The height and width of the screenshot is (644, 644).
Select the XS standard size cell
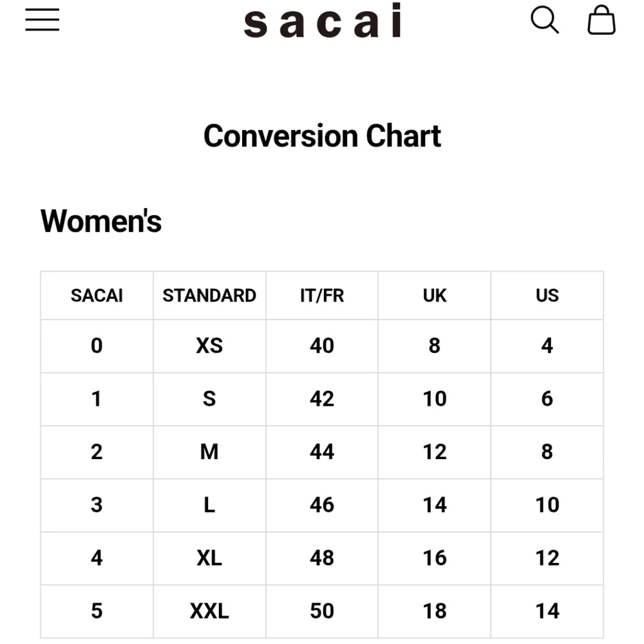(x=209, y=346)
